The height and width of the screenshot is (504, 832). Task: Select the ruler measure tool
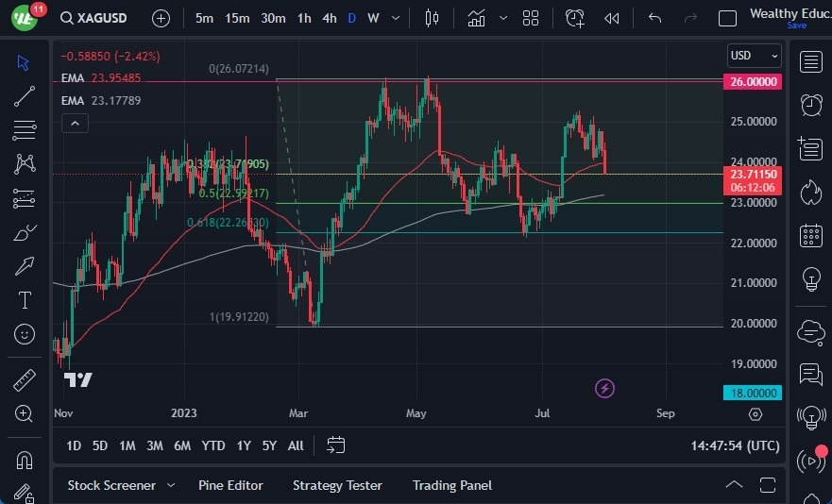click(x=25, y=380)
